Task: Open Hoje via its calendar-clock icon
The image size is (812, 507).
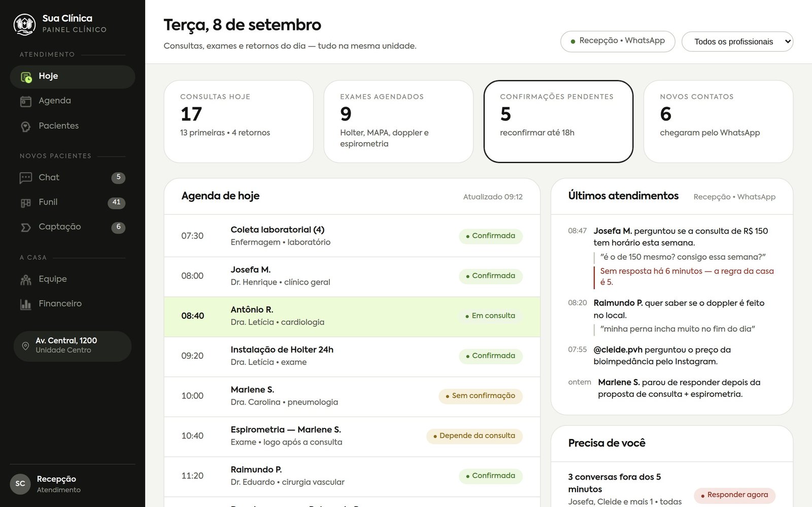Action: pos(26,77)
